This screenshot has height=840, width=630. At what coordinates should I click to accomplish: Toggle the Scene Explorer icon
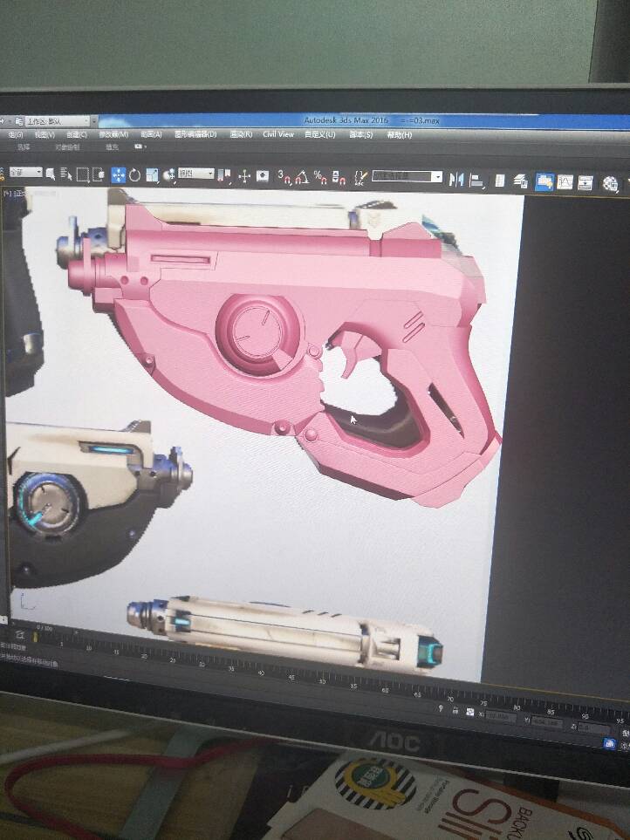point(500,181)
